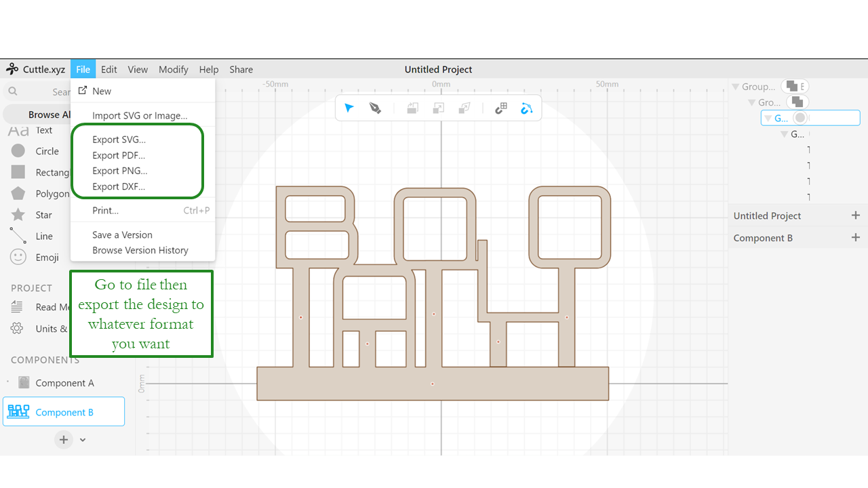Click Component B thumbnail icon
Viewport: 868px width, 488px height.
click(18, 411)
